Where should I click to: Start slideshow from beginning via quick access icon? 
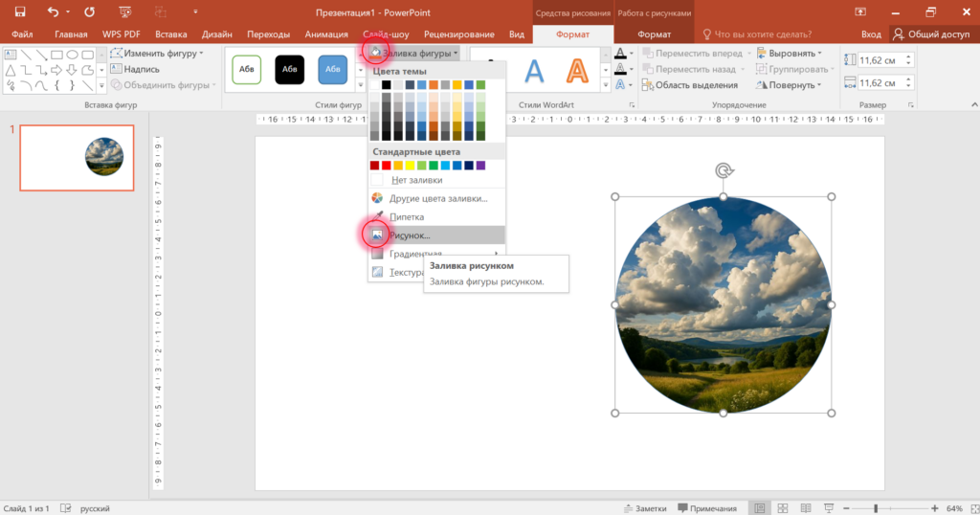(125, 11)
